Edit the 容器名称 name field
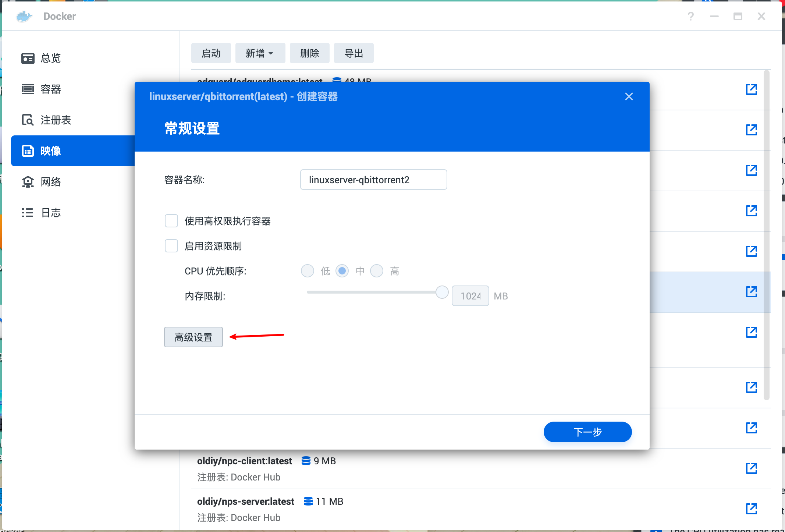 [x=373, y=180]
